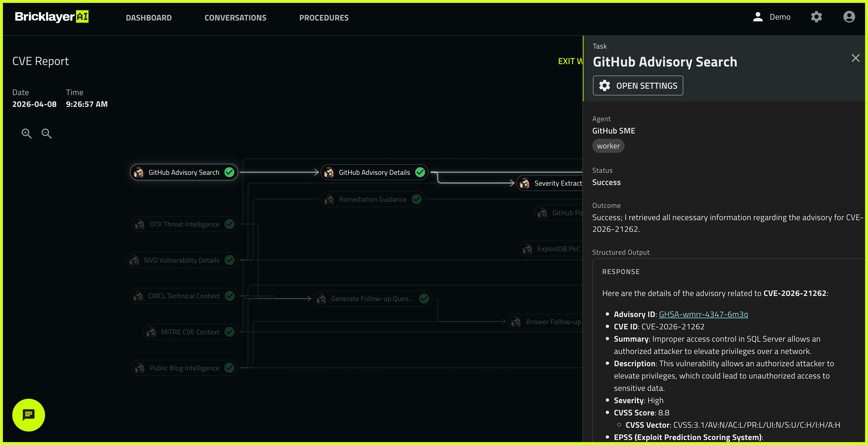
Task: Click the zoom in magnifier icon
Action: point(26,133)
